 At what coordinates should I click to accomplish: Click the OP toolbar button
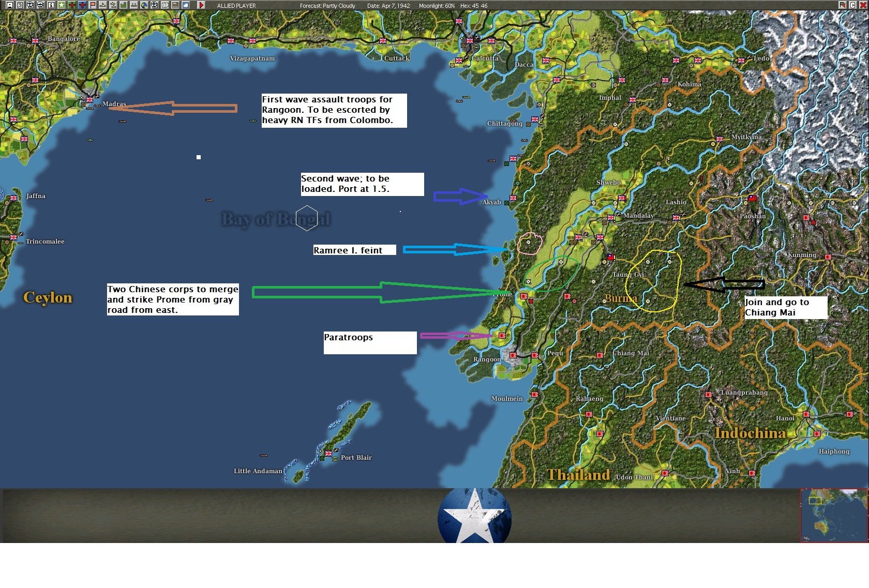164,5
